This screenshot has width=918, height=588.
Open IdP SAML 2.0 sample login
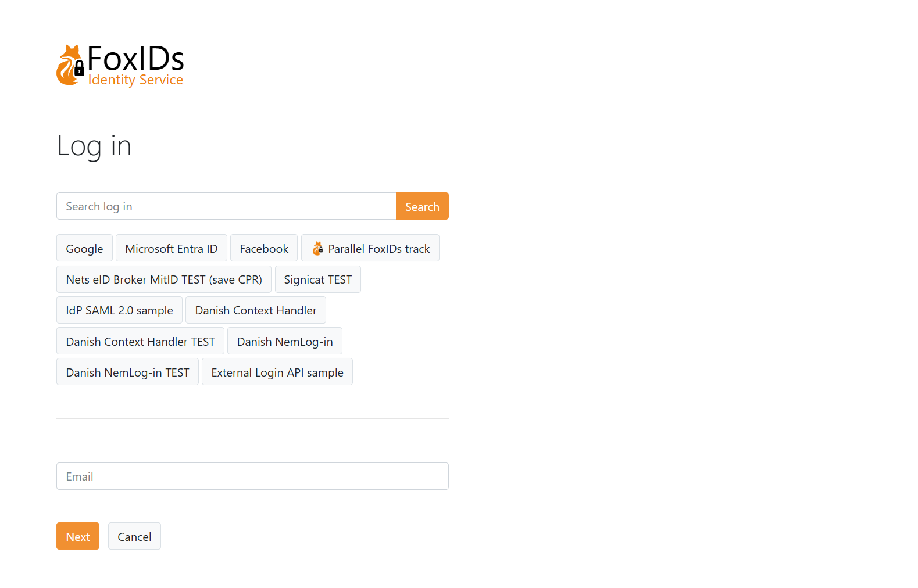tap(119, 310)
